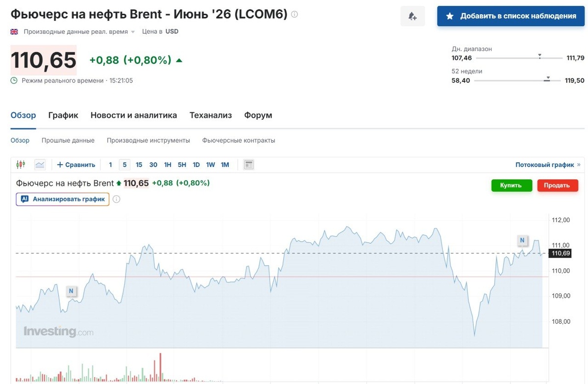
Task: Click the N news marker on left chart
Action: point(71,291)
